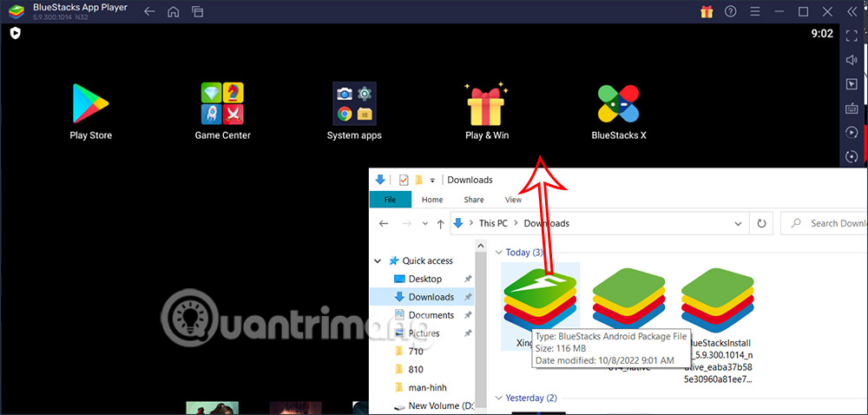Open BlueStacks recent apps (multi-window) icon
868x415 pixels.
198,11
